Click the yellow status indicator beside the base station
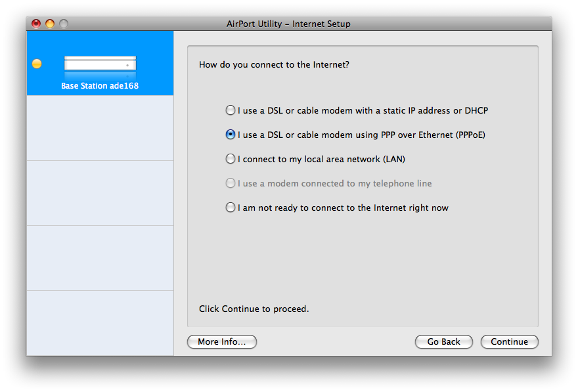The height and width of the screenshot is (392, 578). [37, 64]
